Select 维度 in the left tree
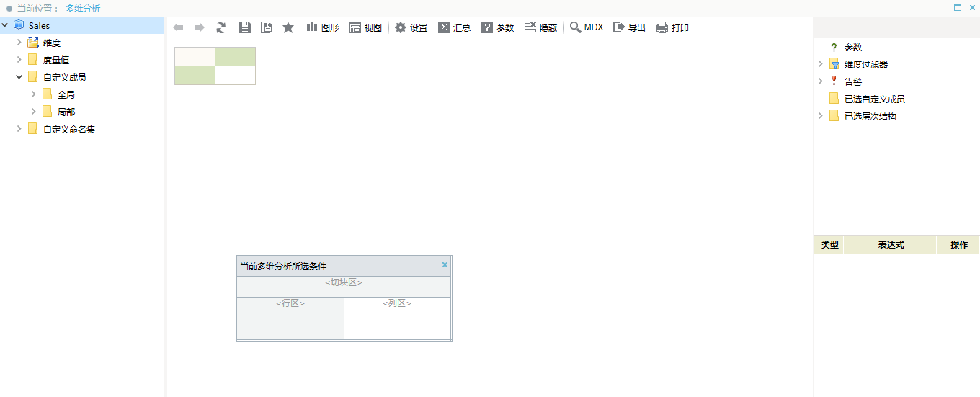The height and width of the screenshot is (397, 980). [x=52, y=43]
